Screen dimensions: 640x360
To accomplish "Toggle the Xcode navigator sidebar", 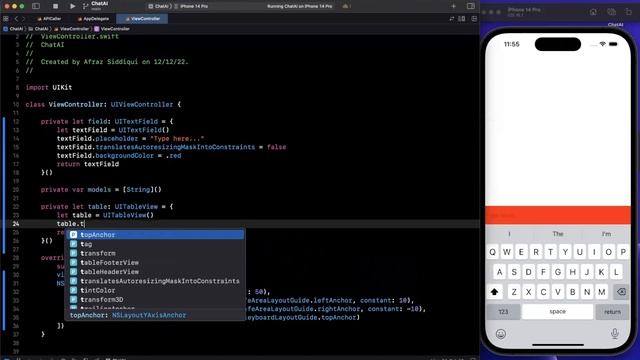I will pyautogui.click(x=36, y=6).
